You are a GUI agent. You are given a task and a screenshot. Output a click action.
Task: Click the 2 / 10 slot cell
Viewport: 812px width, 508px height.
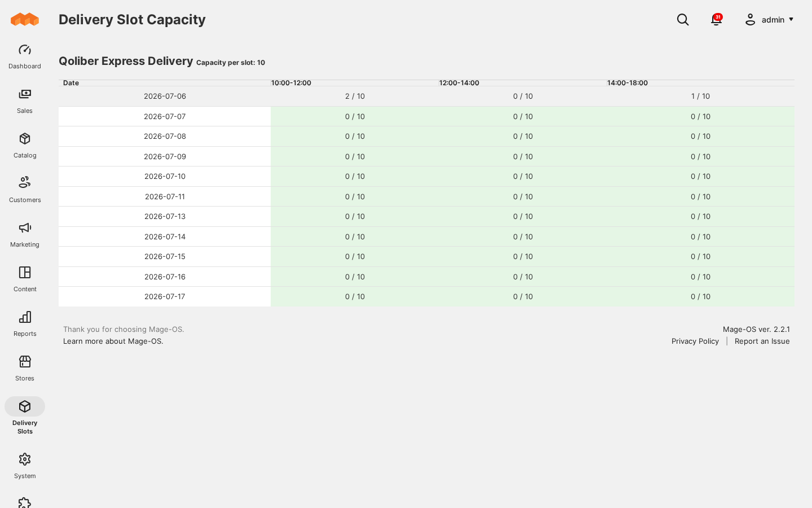coord(355,97)
